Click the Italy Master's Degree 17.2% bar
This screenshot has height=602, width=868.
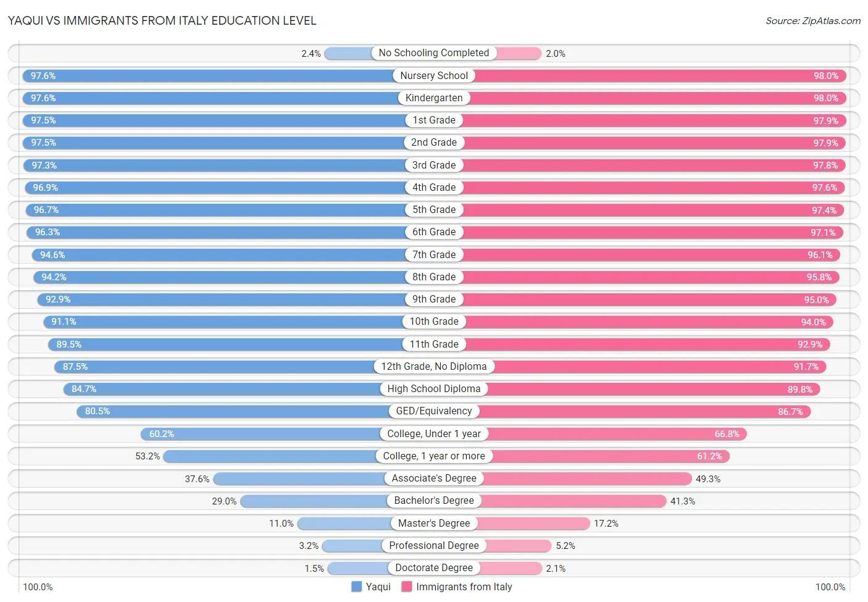(x=534, y=524)
